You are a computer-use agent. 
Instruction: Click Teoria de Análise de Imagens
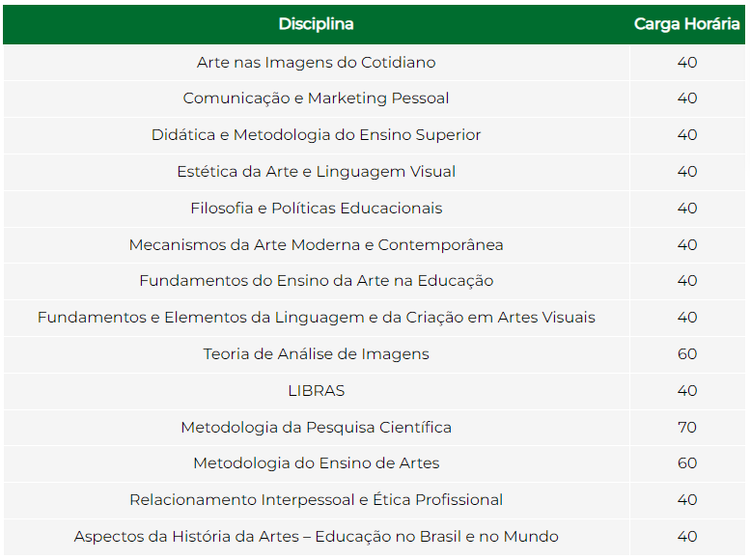[x=317, y=353]
